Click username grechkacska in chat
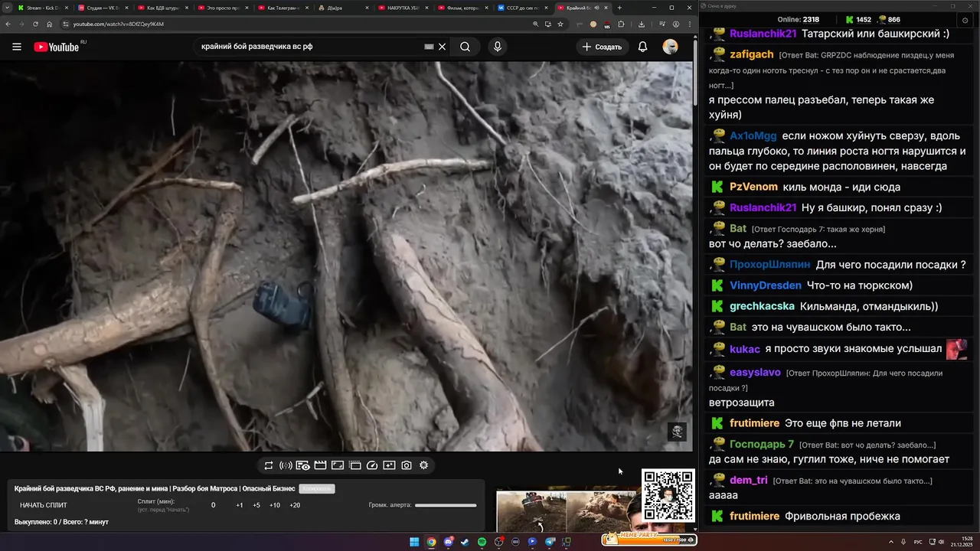The width and height of the screenshot is (980, 551). 762,306
